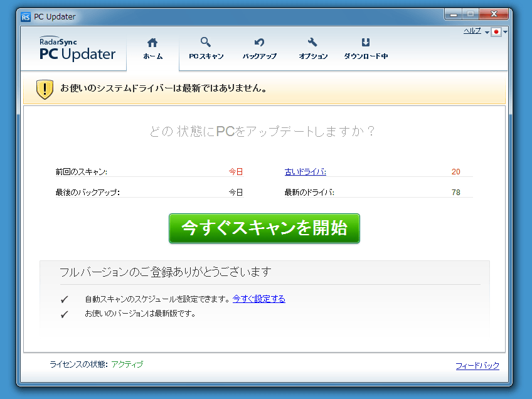Screen dimensions: 532x399
Task: Switch to the PCスキャン tab
Action: (206, 49)
